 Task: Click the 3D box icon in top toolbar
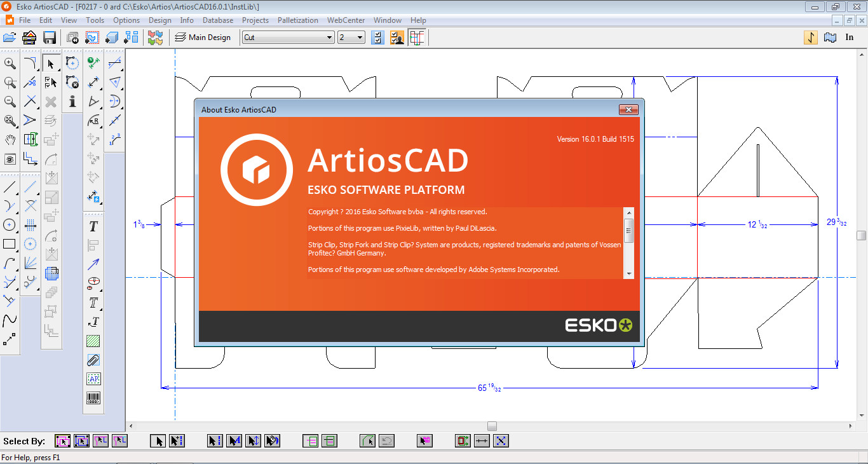coord(112,38)
